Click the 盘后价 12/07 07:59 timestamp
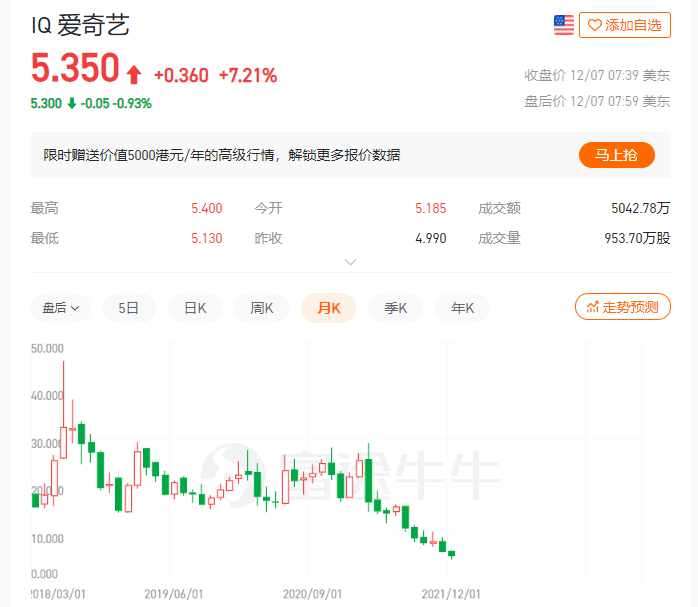The height and width of the screenshot is (607, 698). tap(597, 101)
